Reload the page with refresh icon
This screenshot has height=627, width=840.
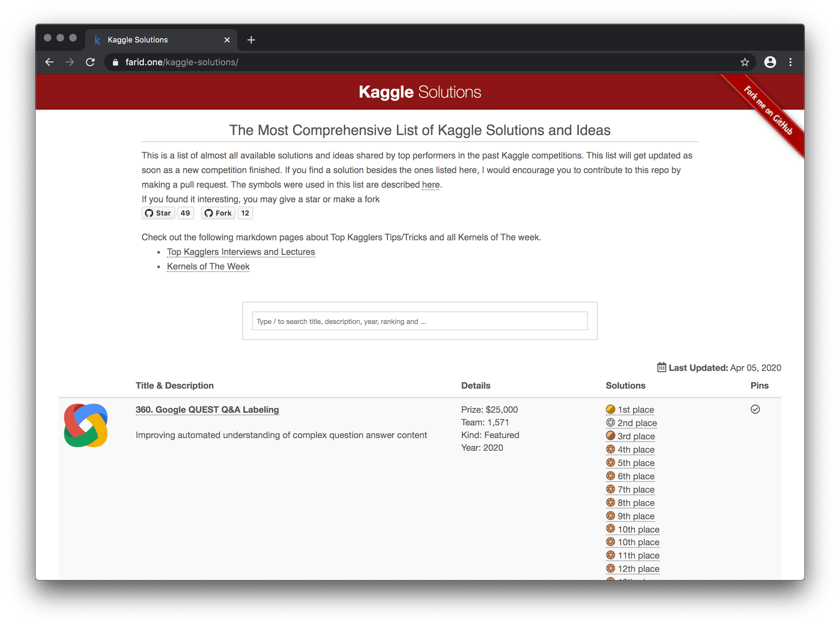(x=90, y=62)
